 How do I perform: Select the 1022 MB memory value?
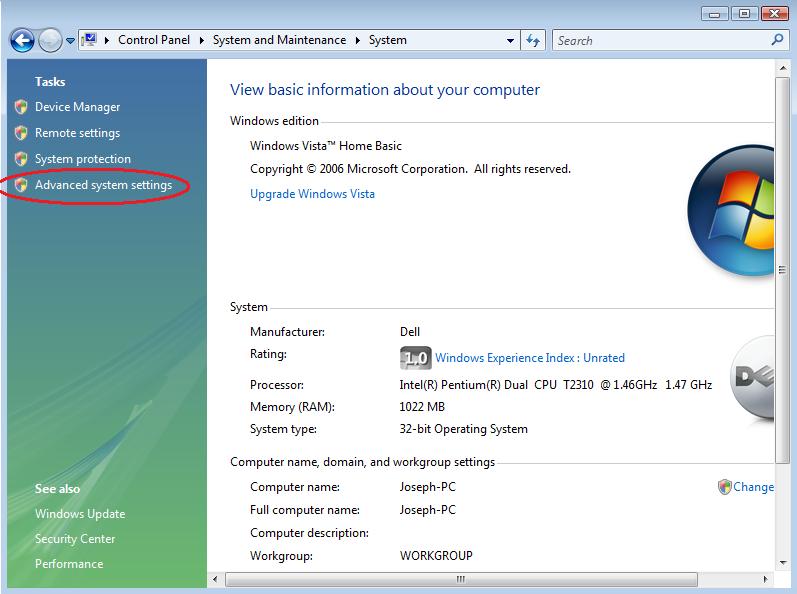pos(422,407)
